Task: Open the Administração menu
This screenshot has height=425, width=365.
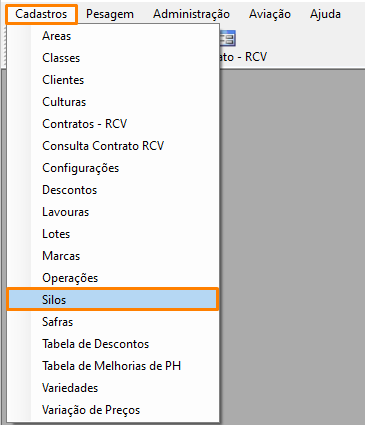Action: coord(192,14)
